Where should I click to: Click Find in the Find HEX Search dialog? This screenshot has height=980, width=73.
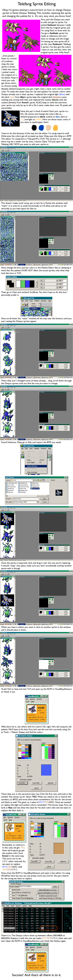click(x=55, y=886)
